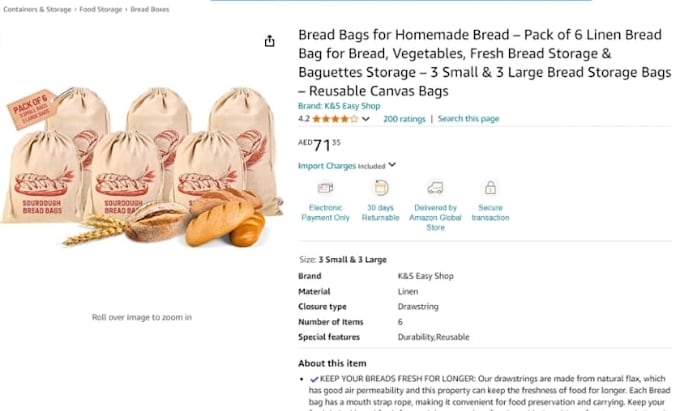Click the 30 days Returnable icon
680x411 pixels.
coord(380,188)
